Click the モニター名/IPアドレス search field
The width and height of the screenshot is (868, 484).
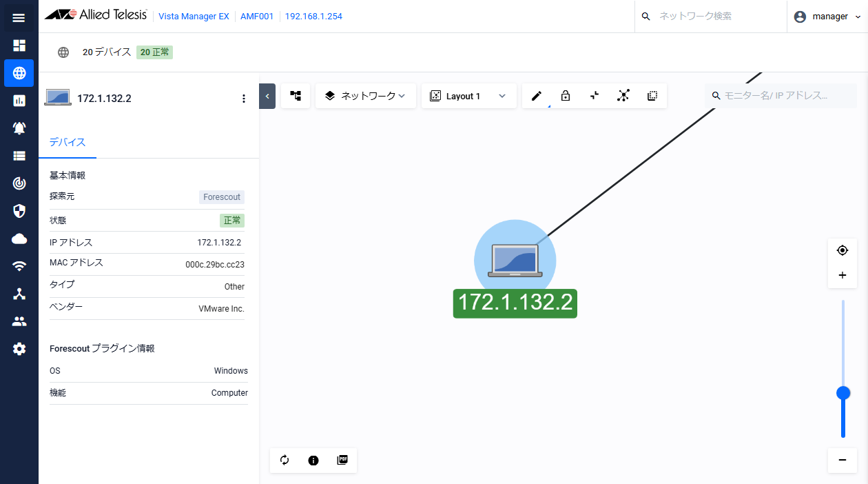(781, 96)
